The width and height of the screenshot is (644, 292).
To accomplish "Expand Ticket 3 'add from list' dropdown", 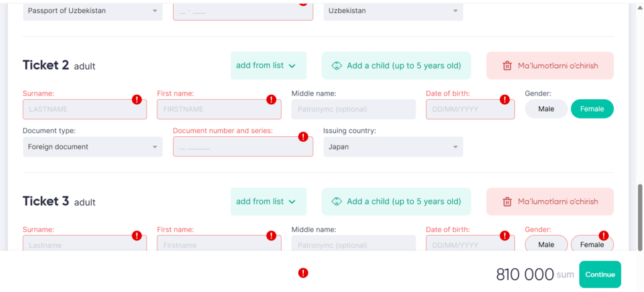I will tap(268, 202).
